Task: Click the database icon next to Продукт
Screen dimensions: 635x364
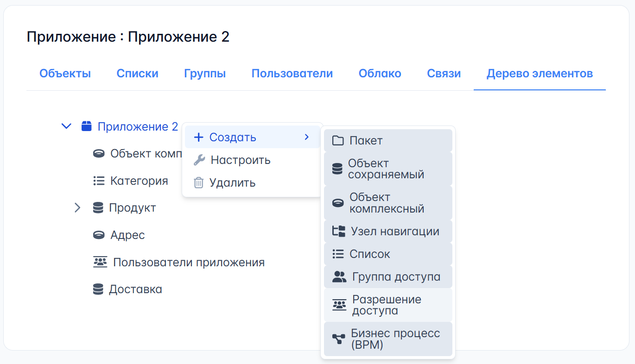Action: (x=98, y=208)
